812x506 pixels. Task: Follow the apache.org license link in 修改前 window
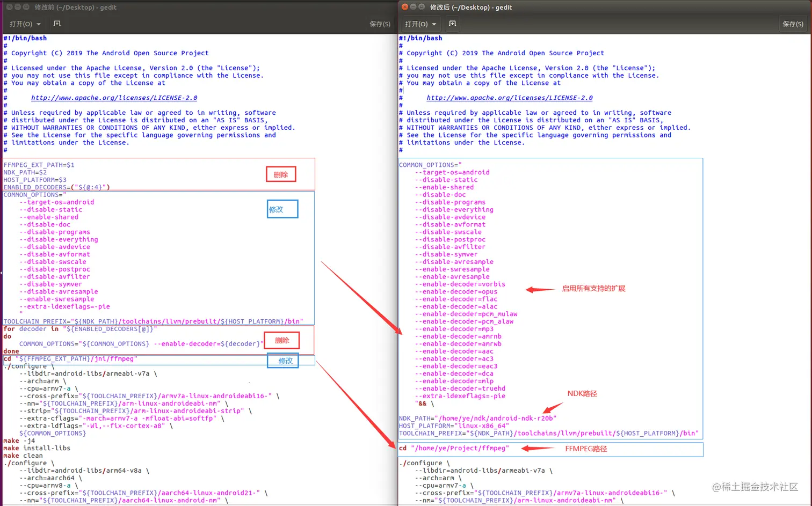[114, 98]
